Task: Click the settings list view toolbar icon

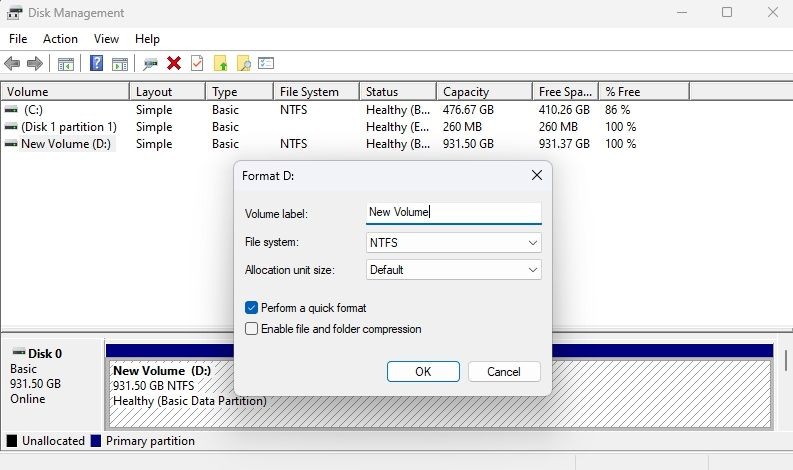Action: click(x=266, y=63)
